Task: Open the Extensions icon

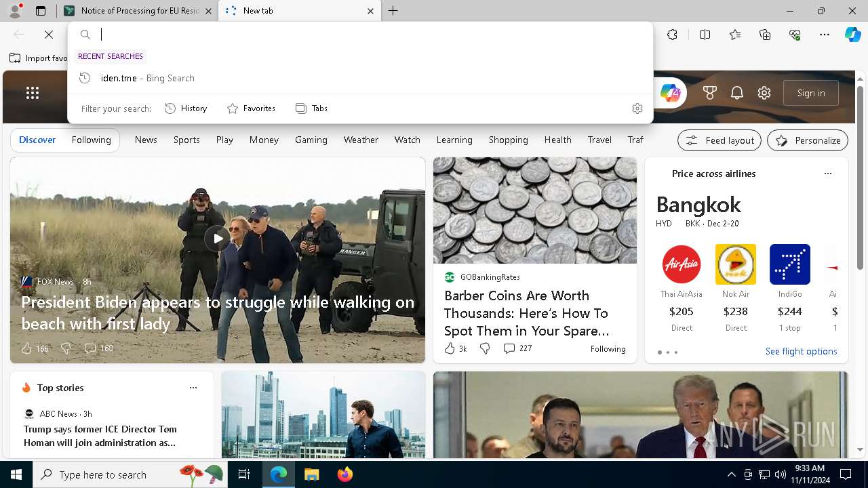Action: [672, 35]
